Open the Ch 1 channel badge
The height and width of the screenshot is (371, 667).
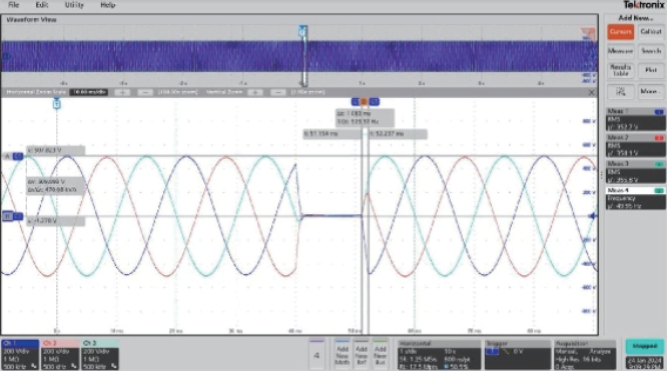[x=20, y=354]
